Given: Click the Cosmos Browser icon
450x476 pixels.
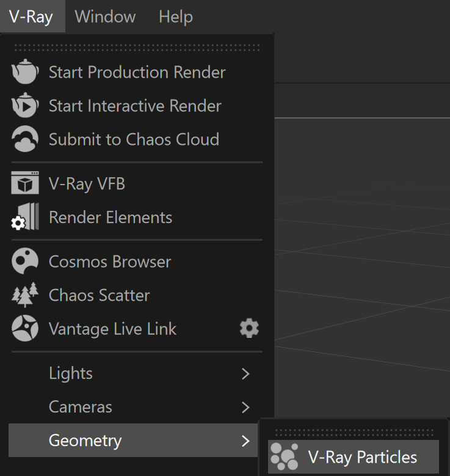Looking at the screenshot, I should pyautogui.click(x=25, y=261).
